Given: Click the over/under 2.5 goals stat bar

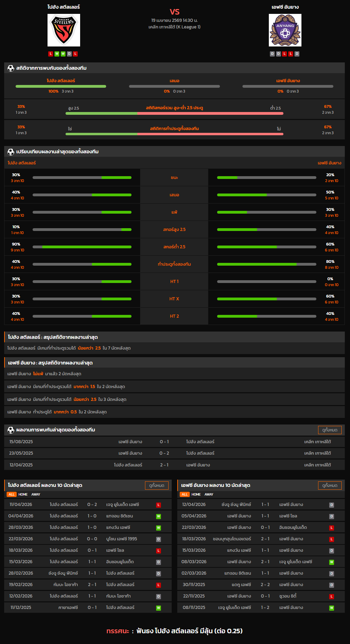Looking at the screenshot, I should (x=174, y=113).
